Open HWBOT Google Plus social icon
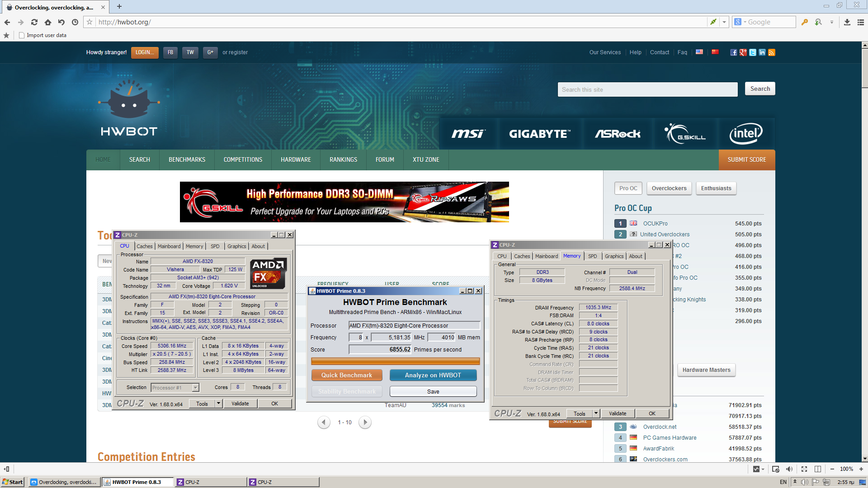 tap(743, 52)
